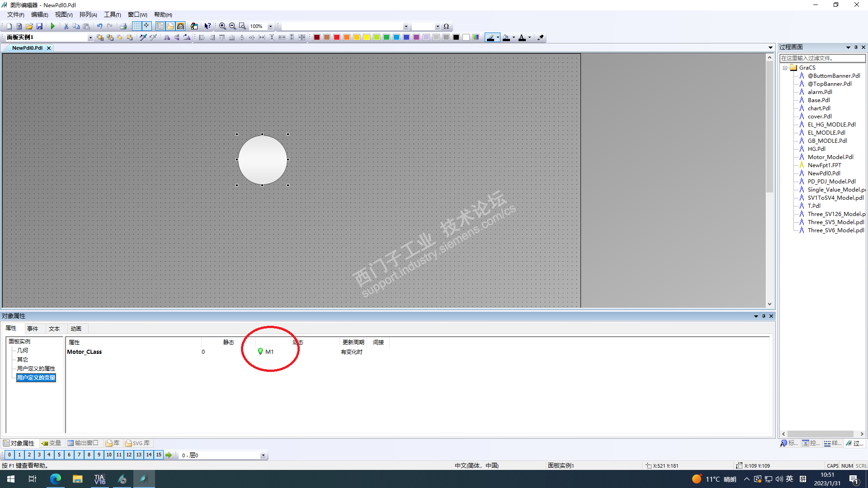Open Motor_Model.Pdl in file list
The width and height of the screenshot is (868, 488).
(x=830, y=157)
